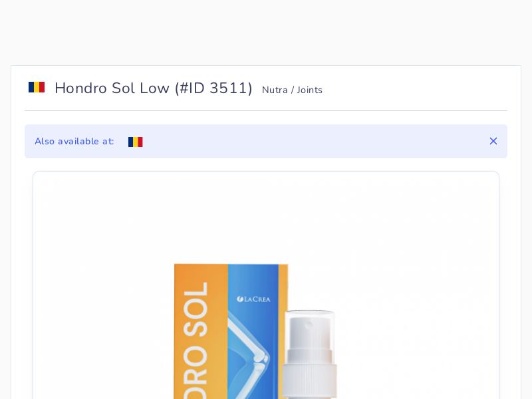The image size is (532, 399).
Task: Click the Joints subcategory text
Action: coord(309,90)
